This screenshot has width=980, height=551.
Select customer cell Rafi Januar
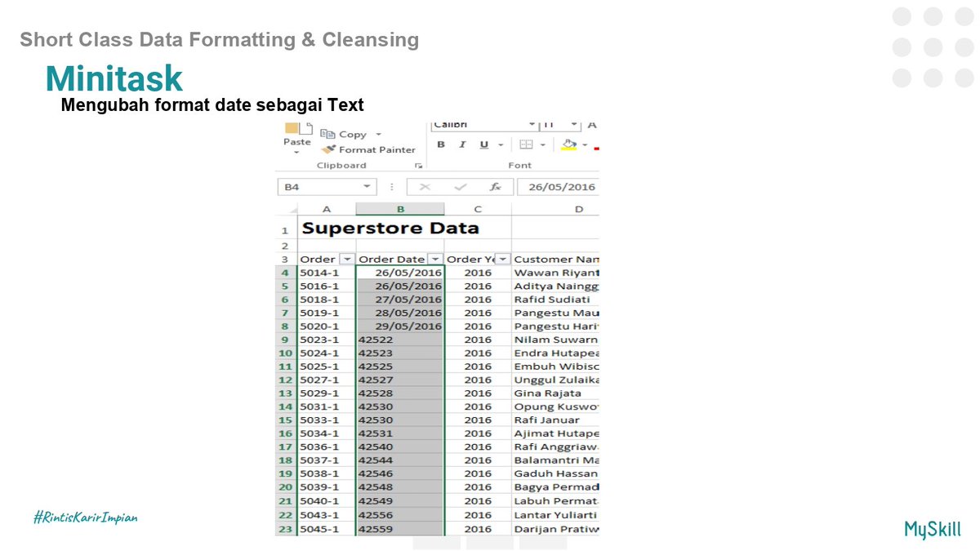(x=555, y=420)
